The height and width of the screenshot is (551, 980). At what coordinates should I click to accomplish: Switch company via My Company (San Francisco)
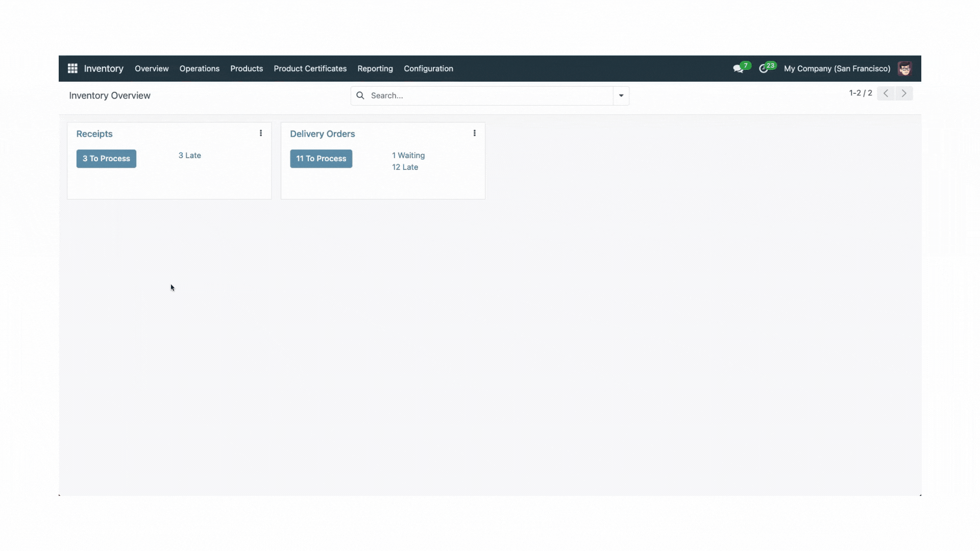(x=837, y=68)
